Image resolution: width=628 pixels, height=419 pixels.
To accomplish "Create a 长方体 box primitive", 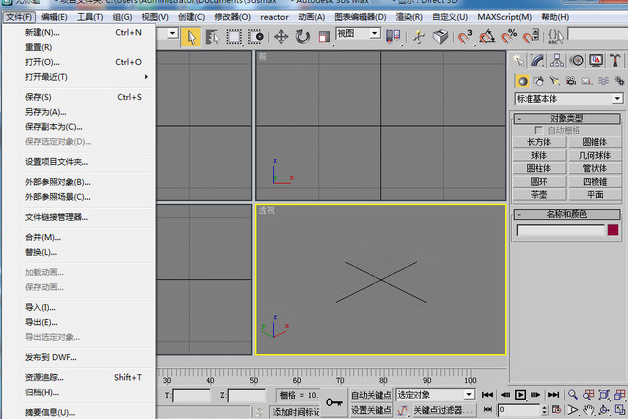I will click(x=539, y=142).
